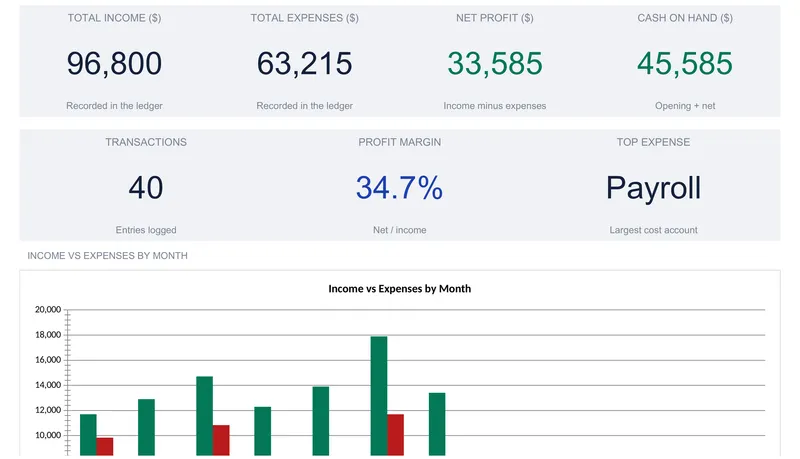Click the NET PROFIT ($) heading
800x459 pixels.
pyautogui.click(x=495, y=18)
